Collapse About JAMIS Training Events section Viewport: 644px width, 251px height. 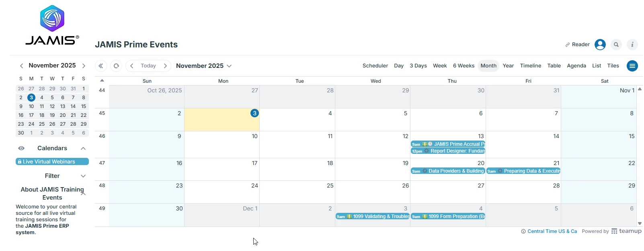tap(83, 194)
